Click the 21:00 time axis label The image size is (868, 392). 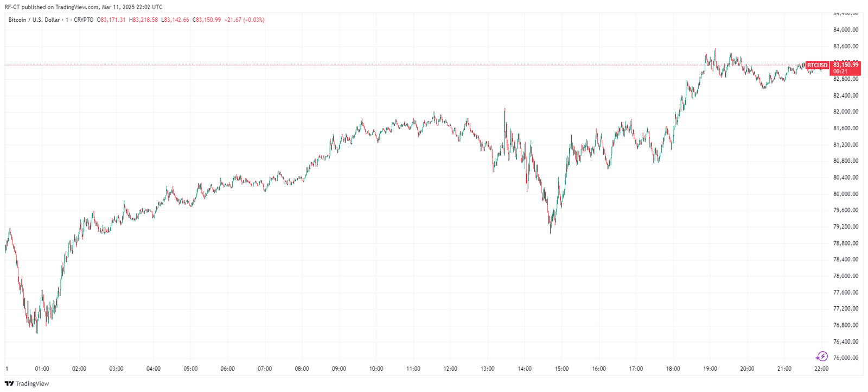(784, 369)
